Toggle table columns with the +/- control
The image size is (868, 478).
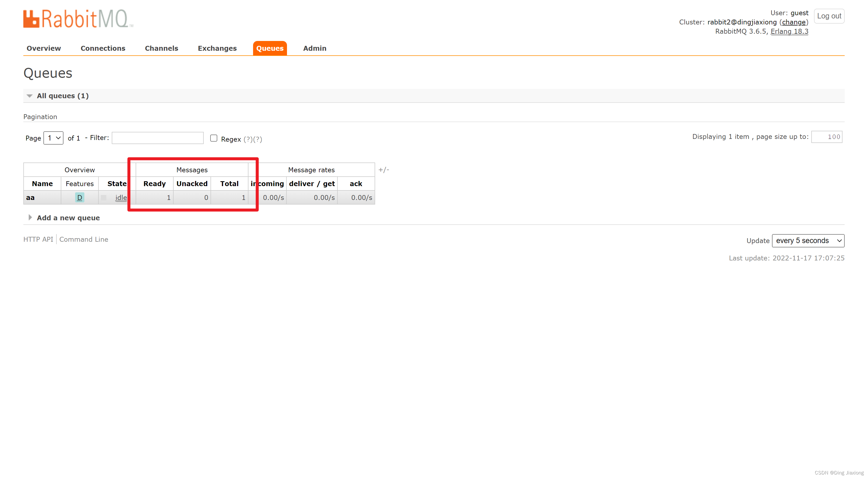coord(384,170)
